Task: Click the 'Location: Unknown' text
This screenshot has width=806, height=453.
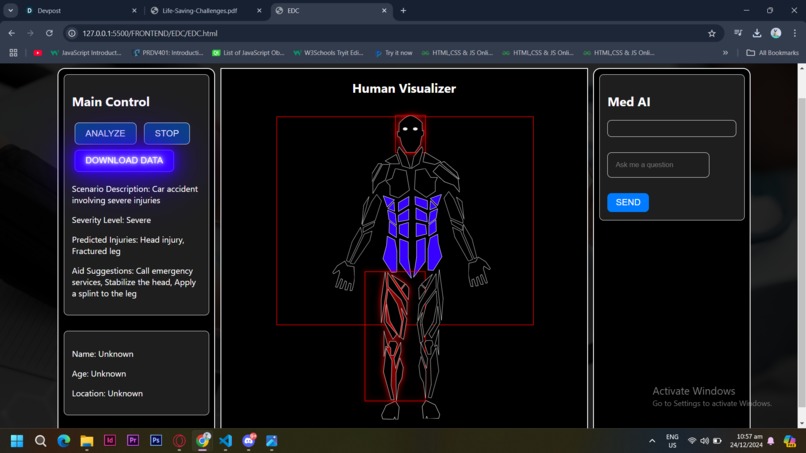Action: click(x=107, y=393)
